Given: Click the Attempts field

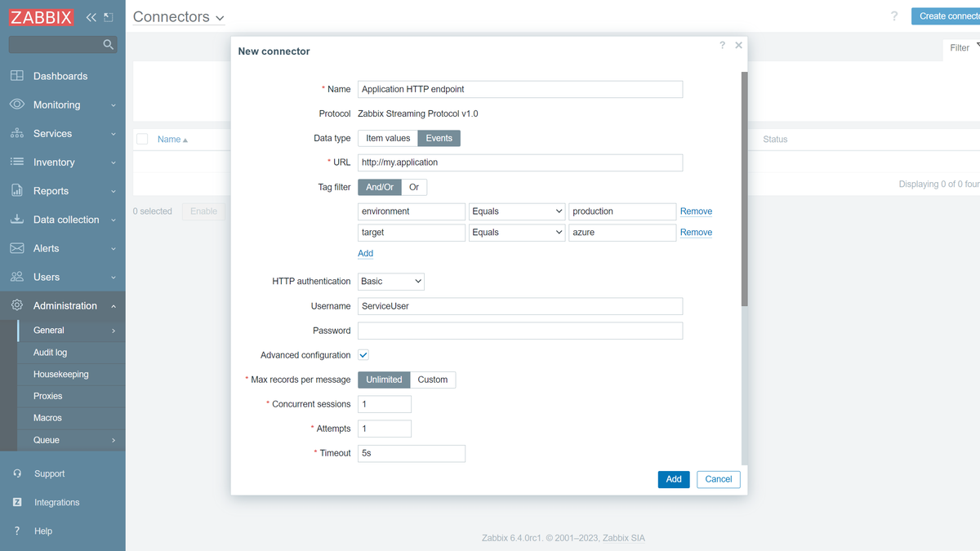Looking at the screenshot, I should tap(385, 429).
